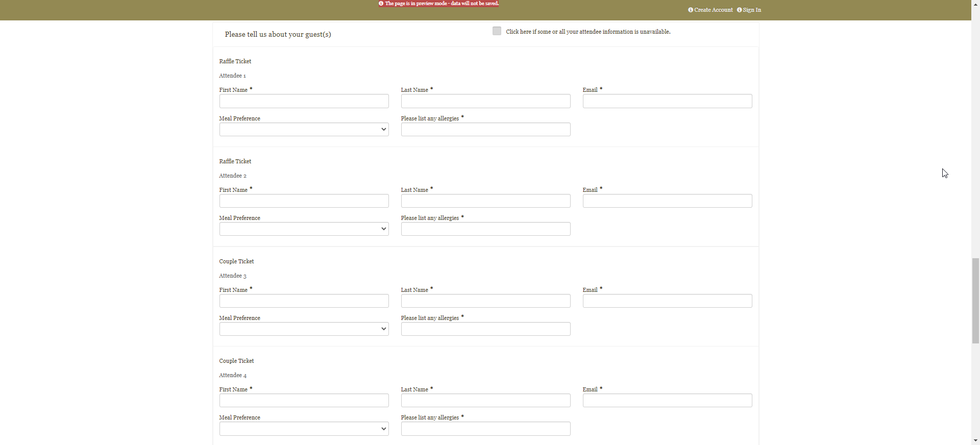Click Attendee 1 First Name field
This screenshot has width=980, height=445.
[x=304, y=101]
